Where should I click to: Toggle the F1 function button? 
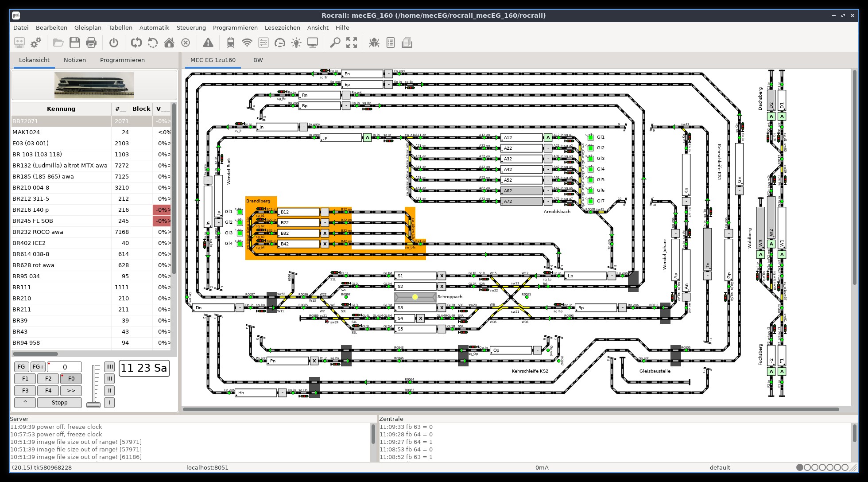(x=25, y=379)
